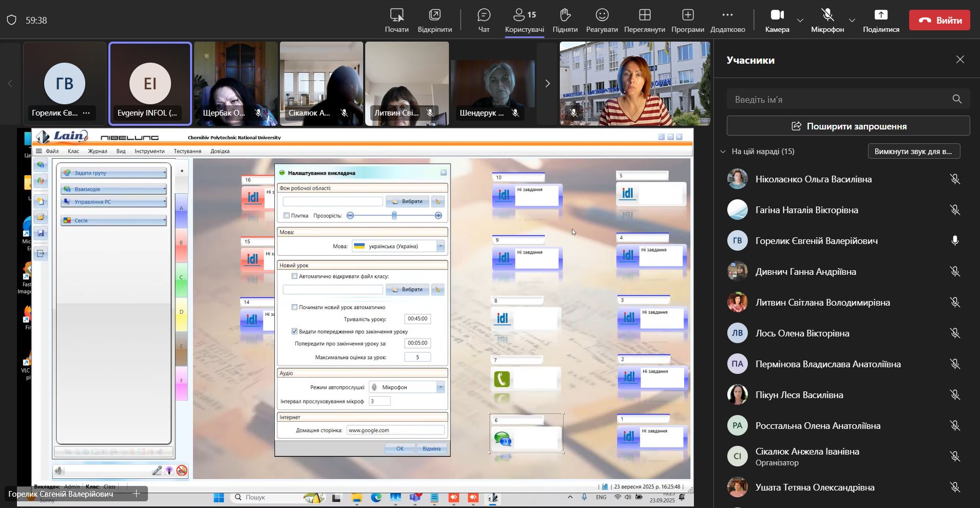This screenshot has height=508, width=980.
Task: Open the View layout icon
Action: (645, 15)
